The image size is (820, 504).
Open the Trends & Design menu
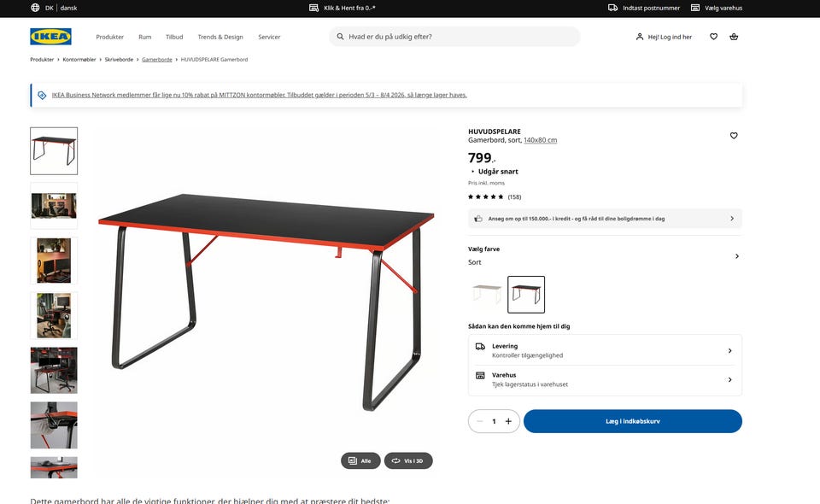(220, 37)
